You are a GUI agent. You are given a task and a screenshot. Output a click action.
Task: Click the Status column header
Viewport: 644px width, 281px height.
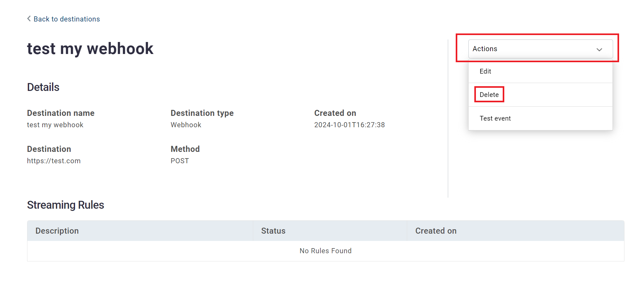coord(273,231)
